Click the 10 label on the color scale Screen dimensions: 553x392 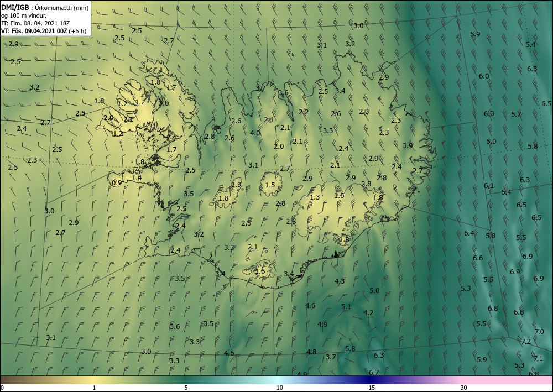279,388
